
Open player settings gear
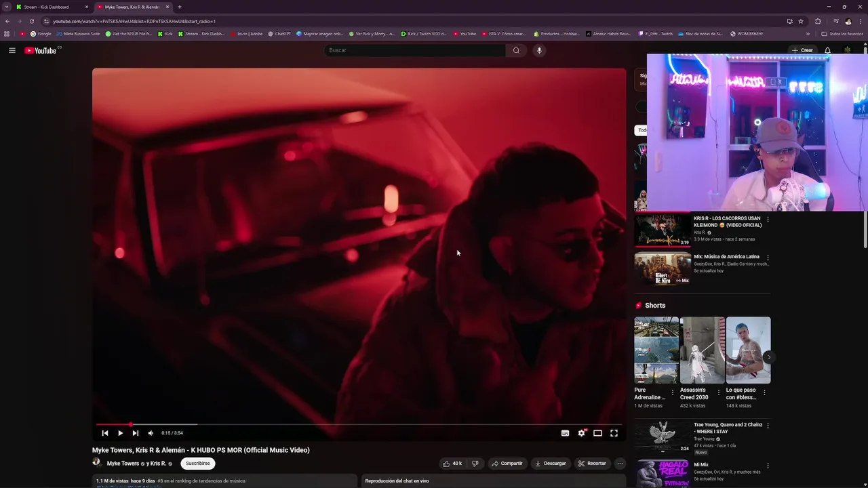[581, 433]
